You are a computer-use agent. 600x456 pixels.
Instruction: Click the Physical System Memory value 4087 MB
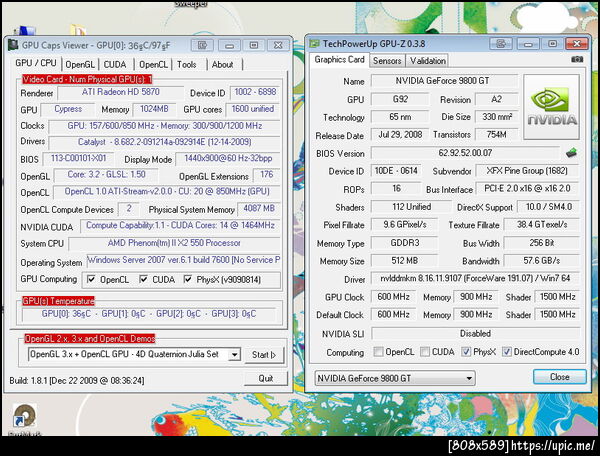[259, 208]
